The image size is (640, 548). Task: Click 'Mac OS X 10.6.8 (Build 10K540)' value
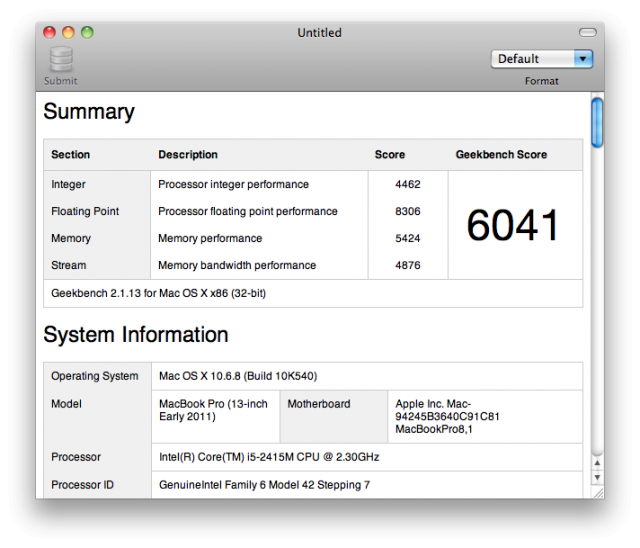click(238, 376)
